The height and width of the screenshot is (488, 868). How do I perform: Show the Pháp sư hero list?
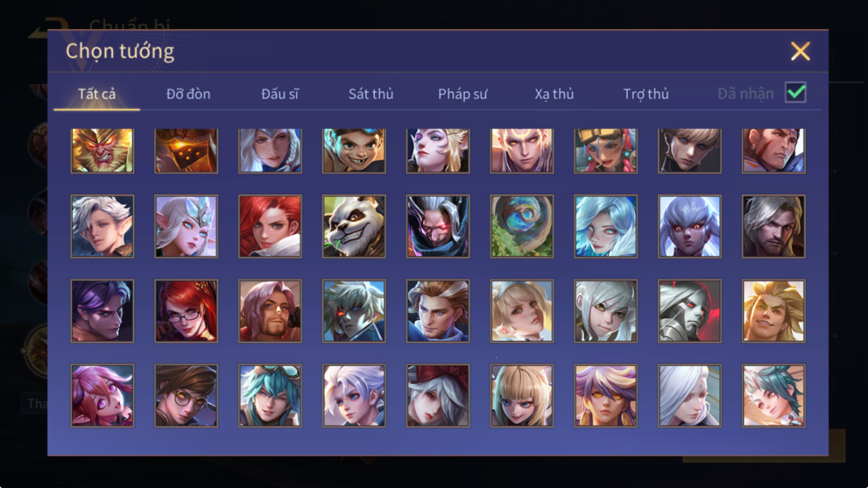[463, 94]
